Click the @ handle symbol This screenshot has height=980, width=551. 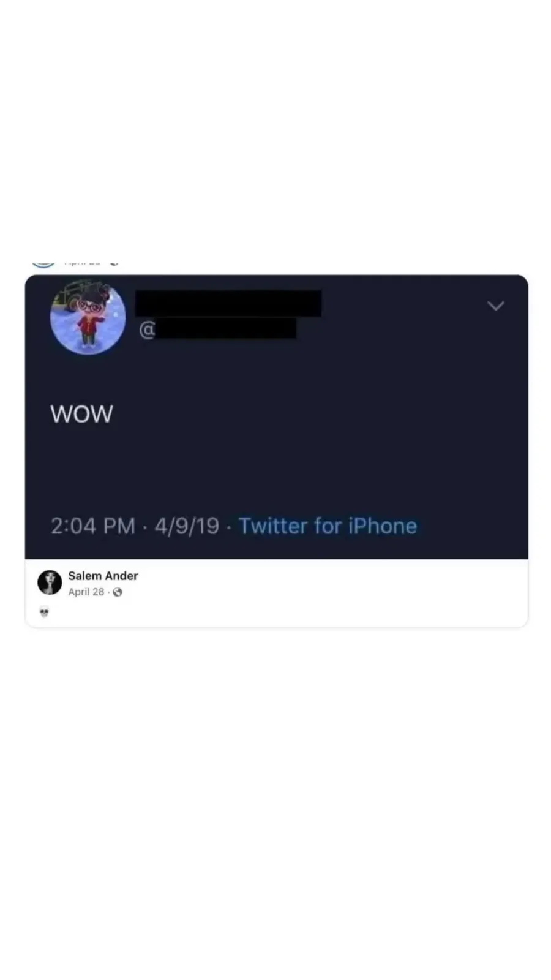coord(147,330)
